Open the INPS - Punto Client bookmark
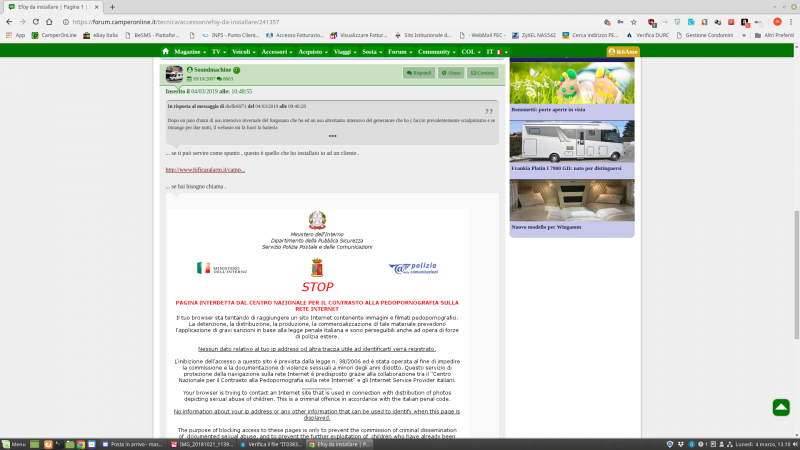Screen dimensions: 800x450 [x=231, y=35]
